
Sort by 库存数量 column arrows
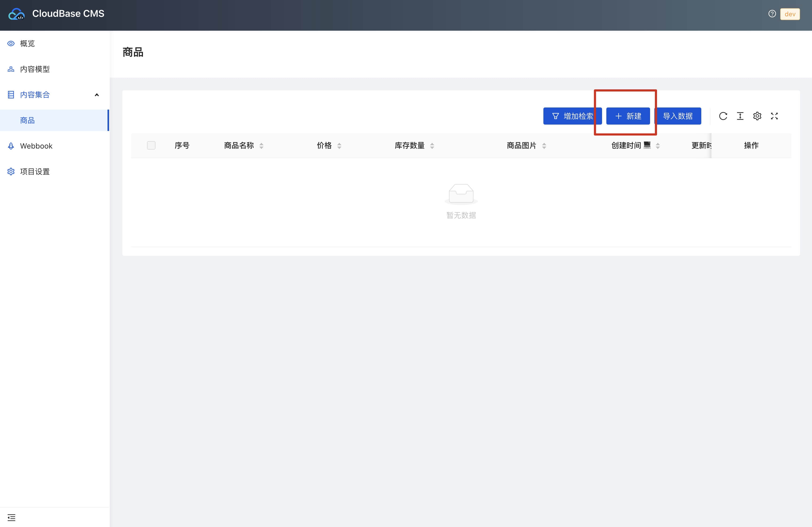click(432, 146)
